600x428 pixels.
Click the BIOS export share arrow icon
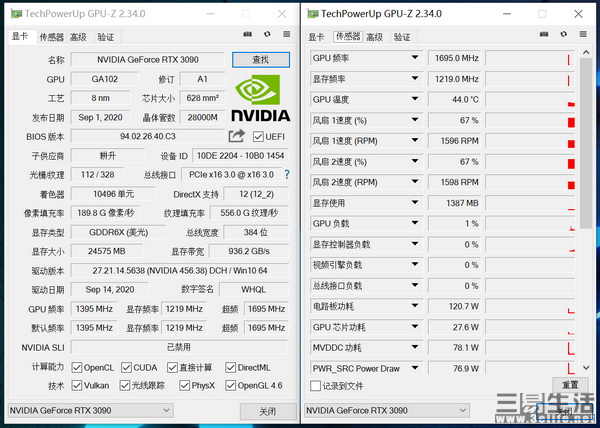pyautogui.click(x=236, y=136)
